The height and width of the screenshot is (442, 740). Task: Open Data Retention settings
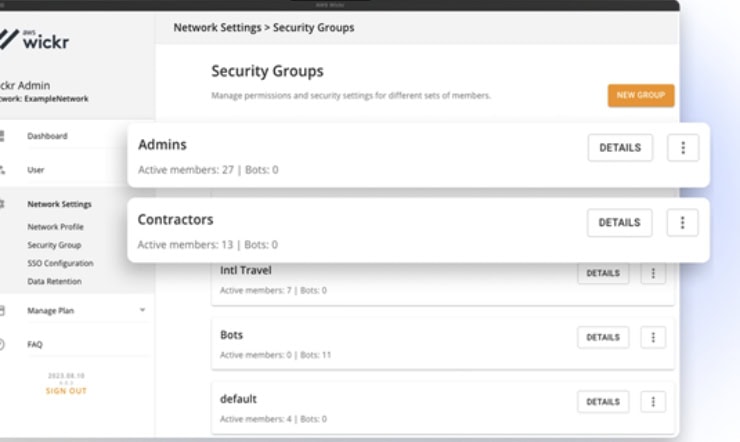pyautogui.click(x=55, y=282)
